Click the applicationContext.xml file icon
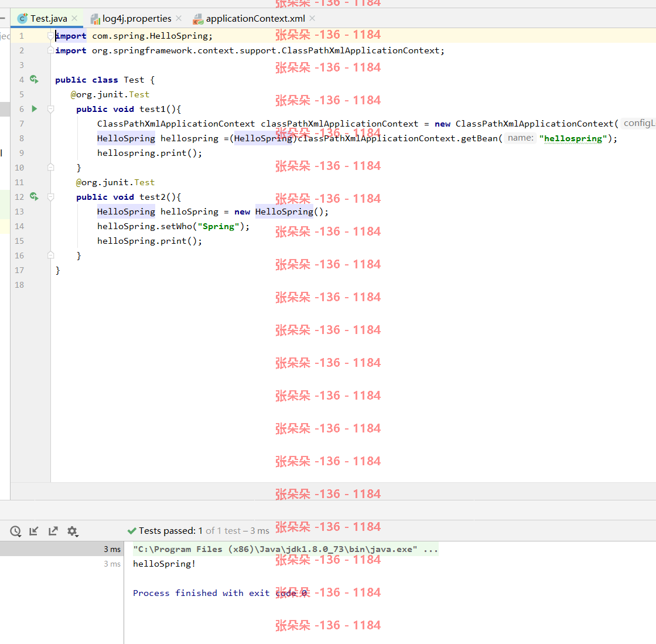 click(x=198, y=19)
